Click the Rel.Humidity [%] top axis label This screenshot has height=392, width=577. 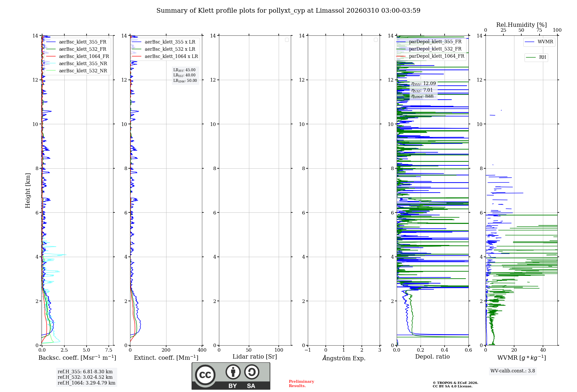(x=521, y=25)
